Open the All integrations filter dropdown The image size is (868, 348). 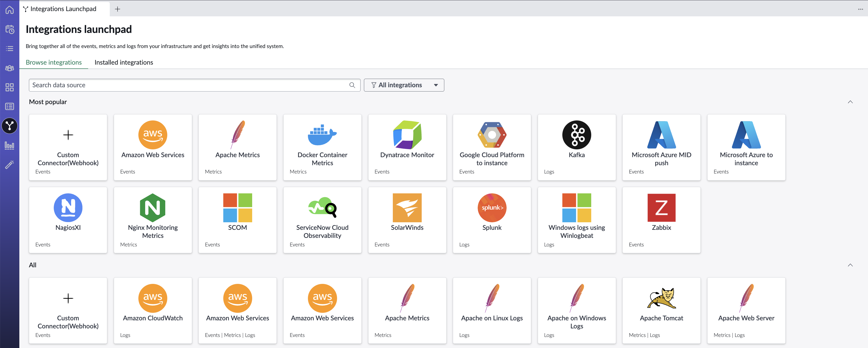404,85
